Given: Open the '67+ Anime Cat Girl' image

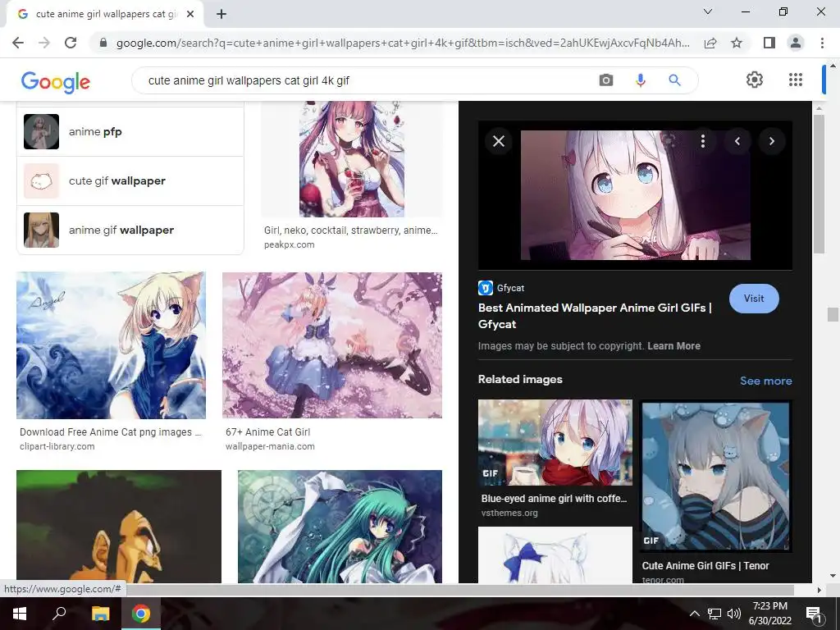Looking at the screenshot, I should [x=332, y=345].
